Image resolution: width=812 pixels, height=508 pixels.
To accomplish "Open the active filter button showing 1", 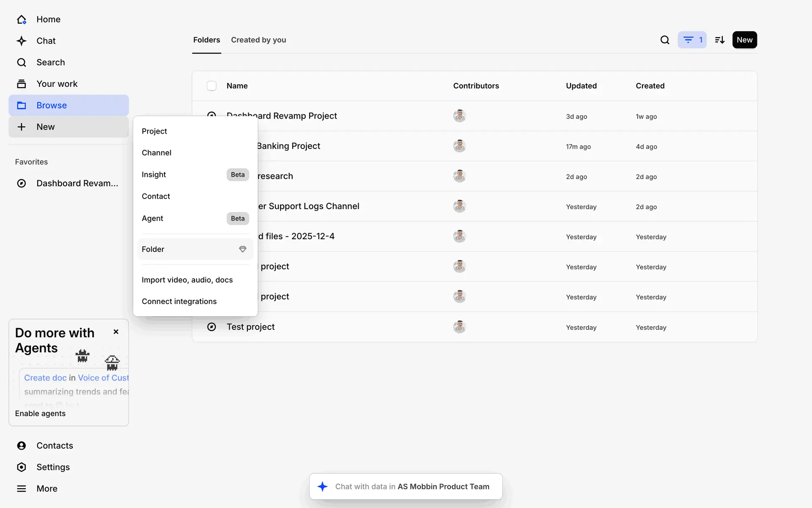I will (x=692, y=40).
